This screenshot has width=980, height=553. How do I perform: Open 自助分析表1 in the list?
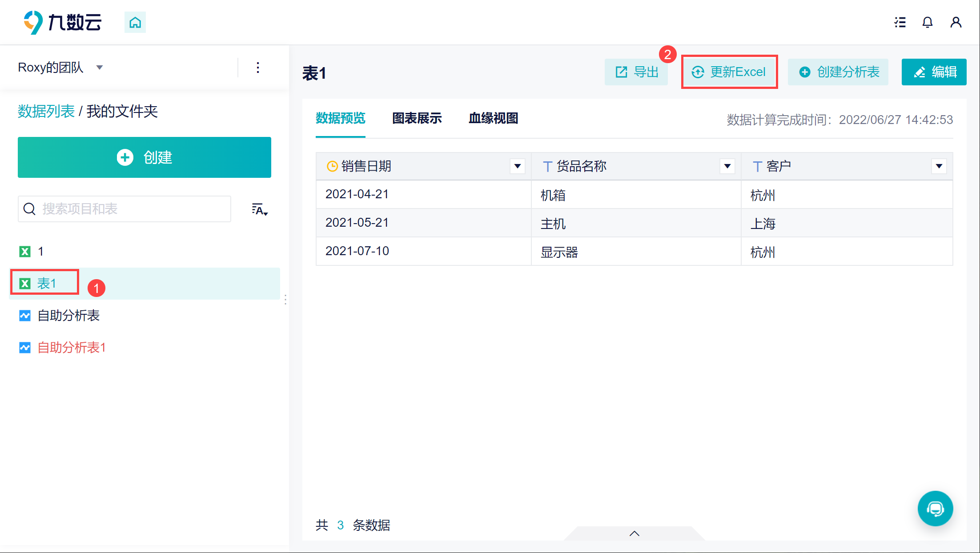click(71, 348)
